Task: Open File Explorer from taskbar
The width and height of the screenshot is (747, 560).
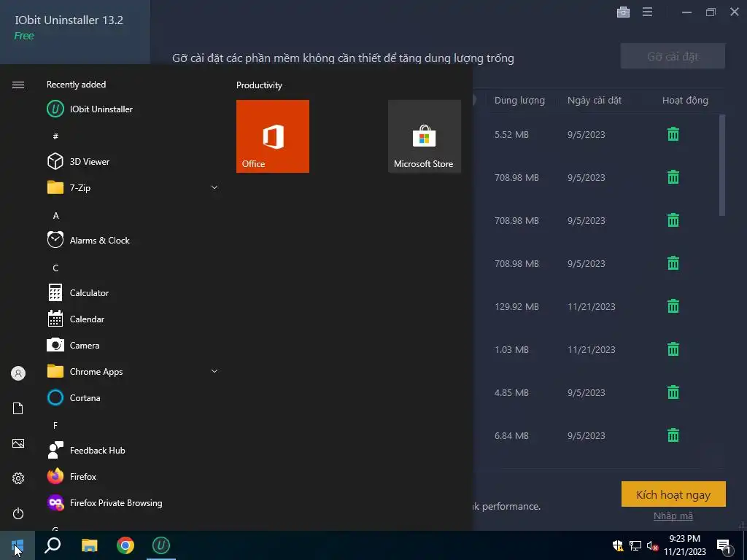Action: pyautogui.click(x=89, y=545)
